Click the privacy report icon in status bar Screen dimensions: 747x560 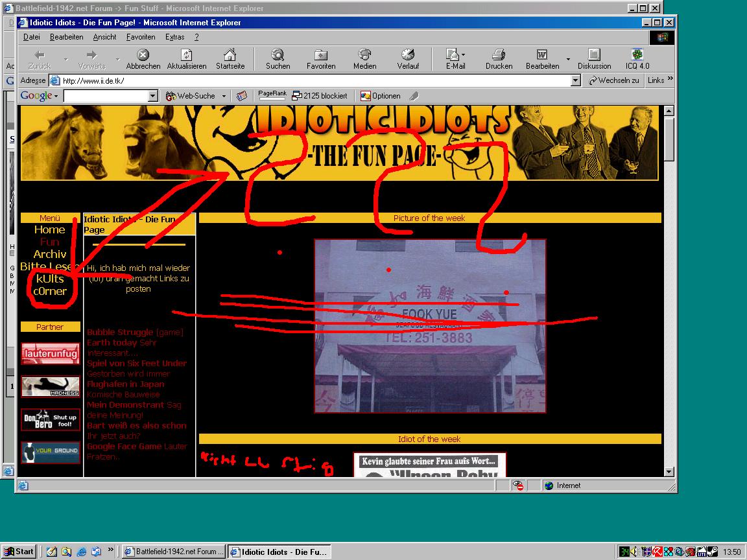point(518,485)
